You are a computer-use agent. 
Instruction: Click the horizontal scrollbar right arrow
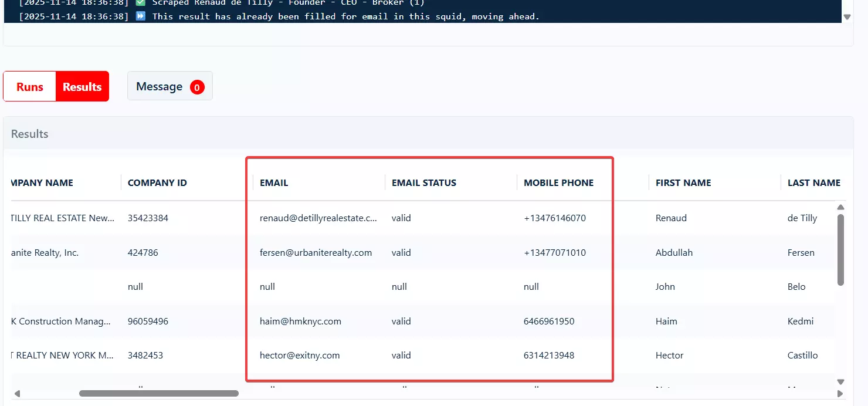point(840,394)
